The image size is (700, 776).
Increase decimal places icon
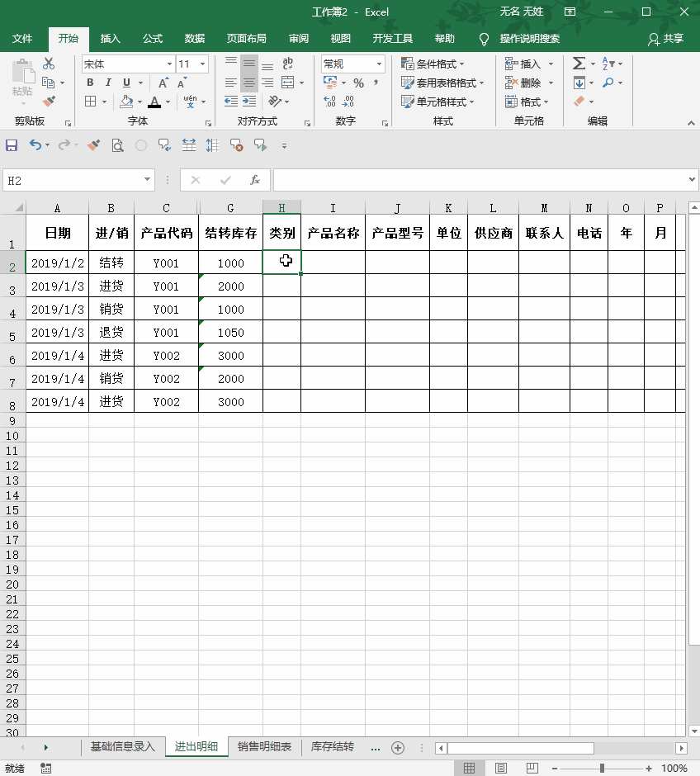[x=329, y=102]
